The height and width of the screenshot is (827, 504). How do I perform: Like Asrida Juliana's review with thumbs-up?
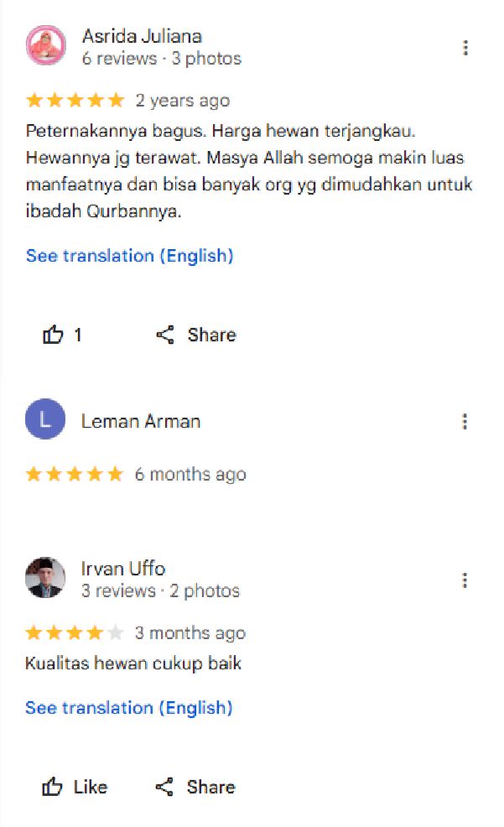click(x=53, y=335)
